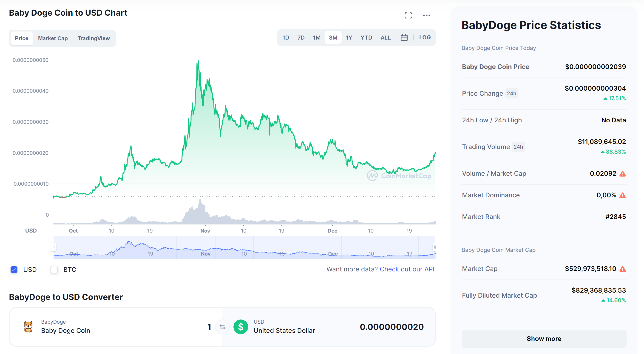The width and height of the screenshot is (644, 354).
Task: Open the Price Change 24h period dropdown
Action: coord(511,93)
